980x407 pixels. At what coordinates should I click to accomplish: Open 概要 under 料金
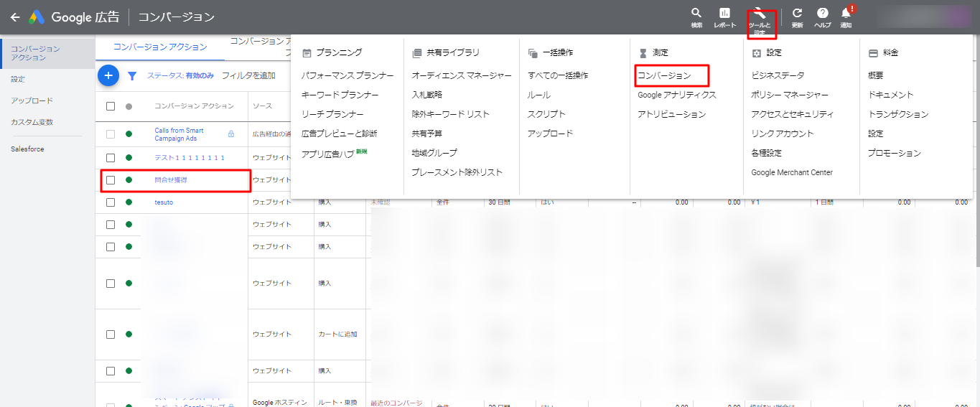pos(875,75)
